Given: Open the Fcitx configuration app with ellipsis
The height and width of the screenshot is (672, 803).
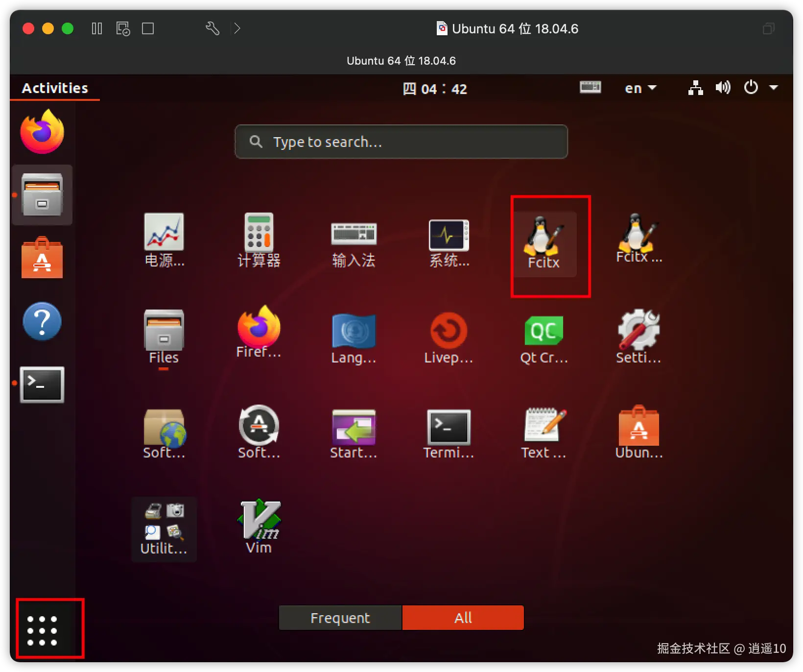Looking at the screenshot, I should coord(639,239).
